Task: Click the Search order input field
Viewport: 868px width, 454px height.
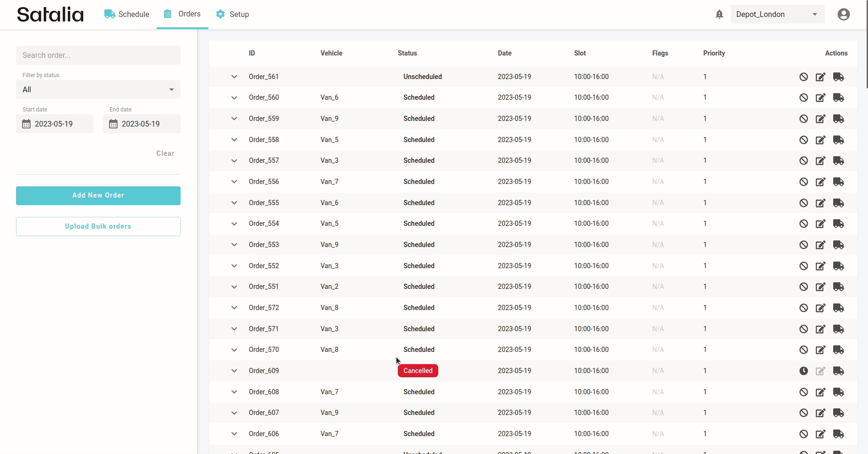Action: (x=98, y=55)
